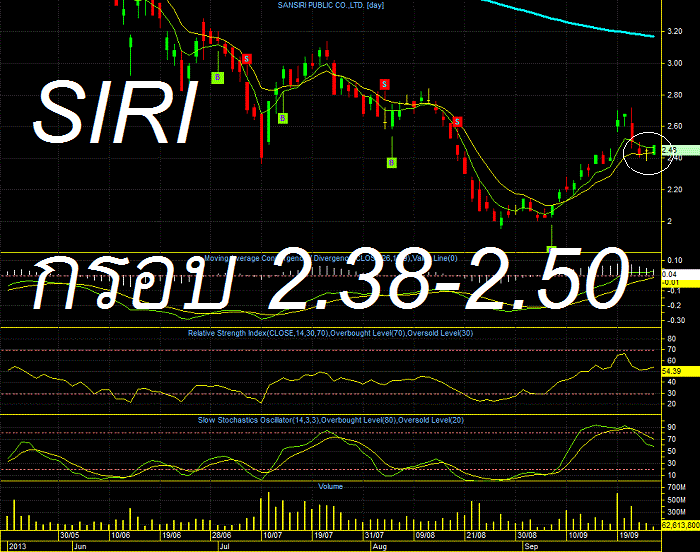The height and width of the screenshot is (552, 700).
Task: Click the 2.20 price axis label
Action: tap(675, 189)
